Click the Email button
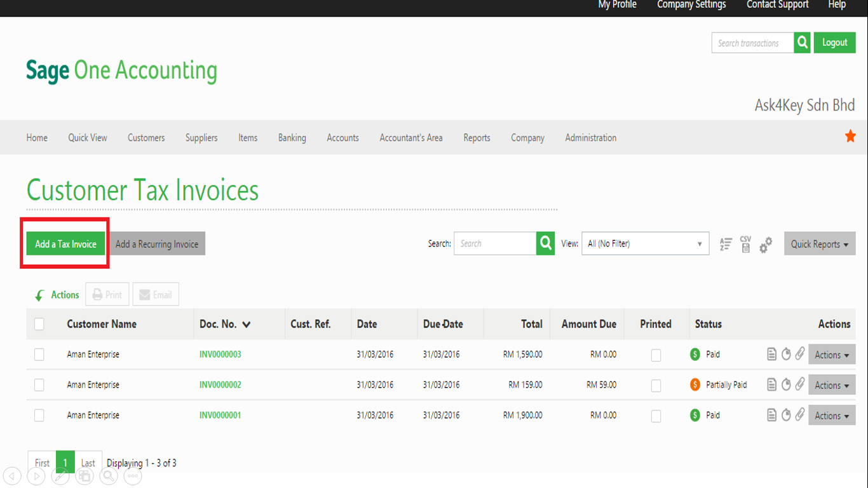Image resolution: width=868 pixels, height=488 pixels. [156, 294]
